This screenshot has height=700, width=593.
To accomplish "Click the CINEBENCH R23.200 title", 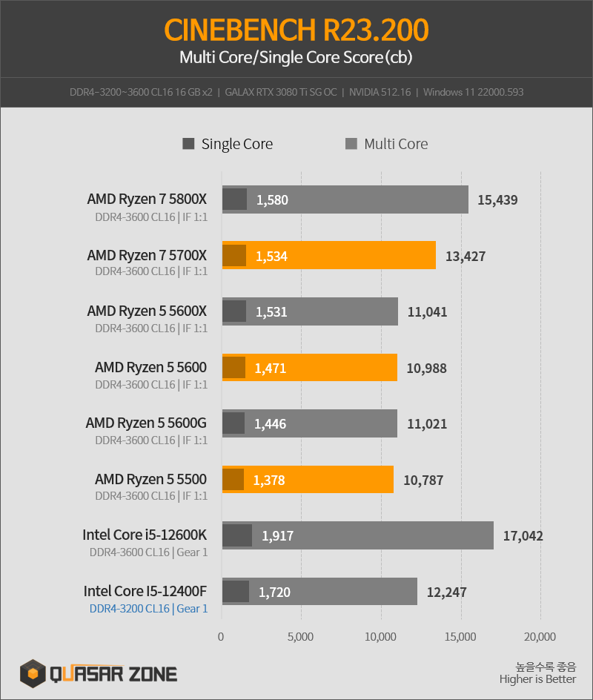I will (296, 30).
